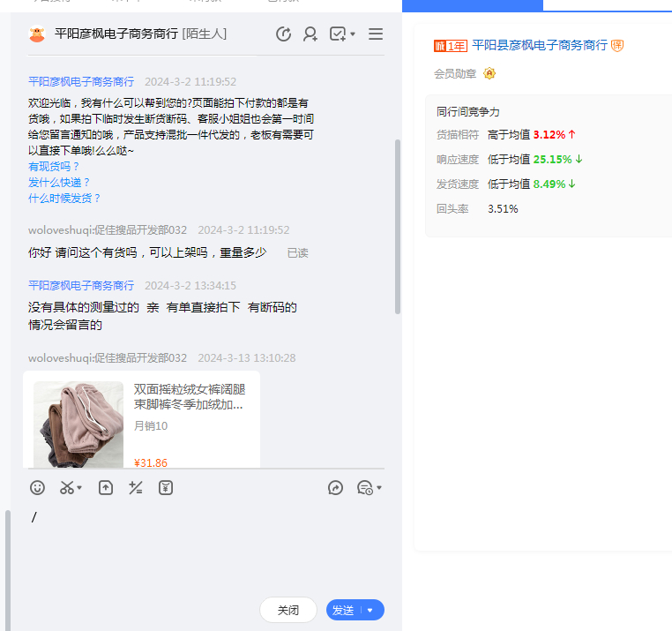Click the chat history refresh icon
Viewport: 672px width, 631px height.
click(283, 34)
